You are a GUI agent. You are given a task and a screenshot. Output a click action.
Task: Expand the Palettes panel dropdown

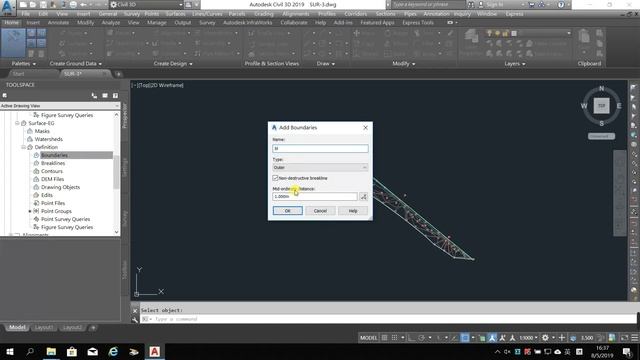click(x=24, y=64)
